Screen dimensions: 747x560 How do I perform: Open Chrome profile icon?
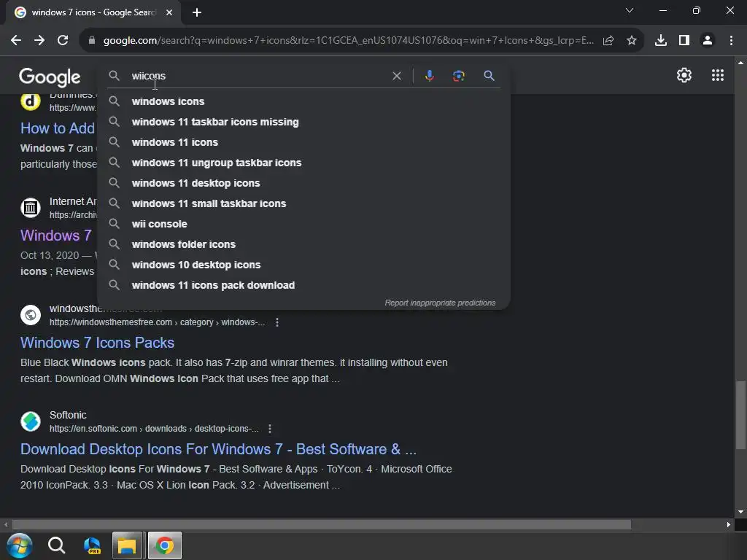[x=708, y=41]
